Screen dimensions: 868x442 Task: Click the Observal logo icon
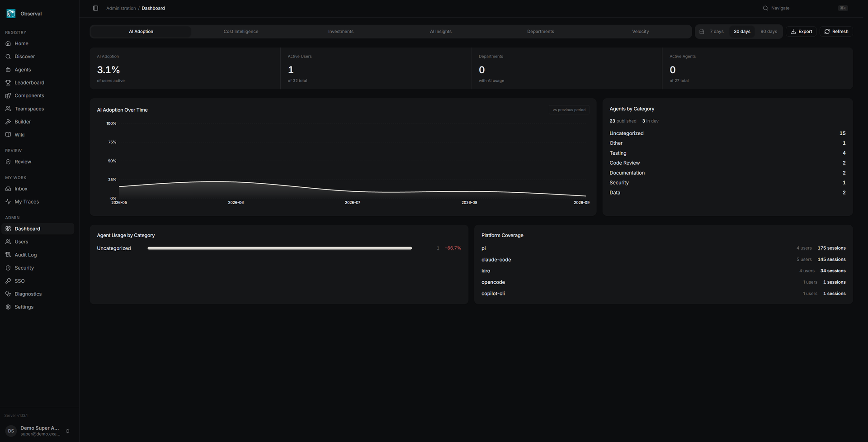coord(11,14)
